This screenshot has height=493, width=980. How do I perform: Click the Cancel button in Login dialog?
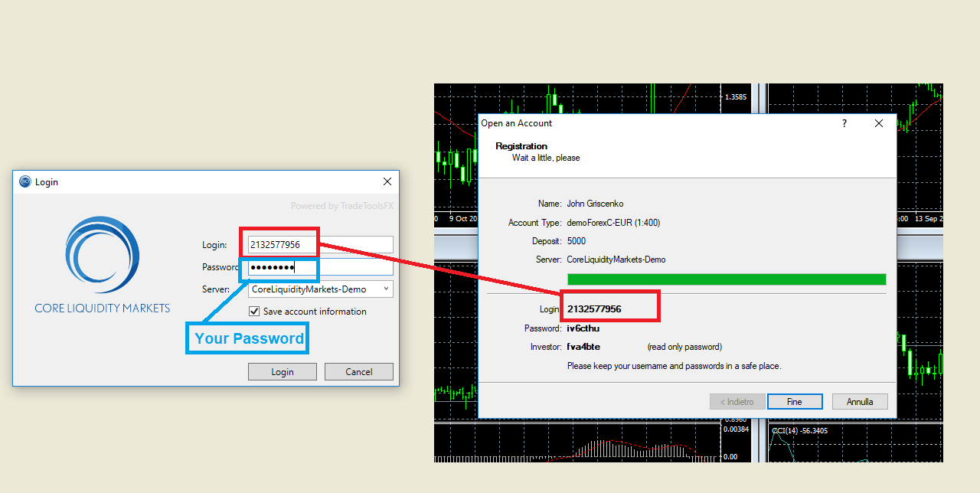(x=359, y=372)
